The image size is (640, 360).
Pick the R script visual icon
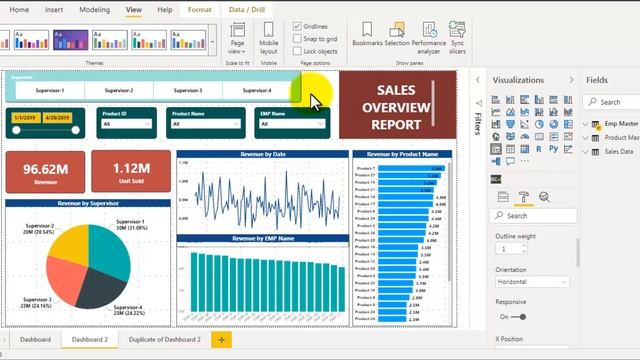point(539,149)
